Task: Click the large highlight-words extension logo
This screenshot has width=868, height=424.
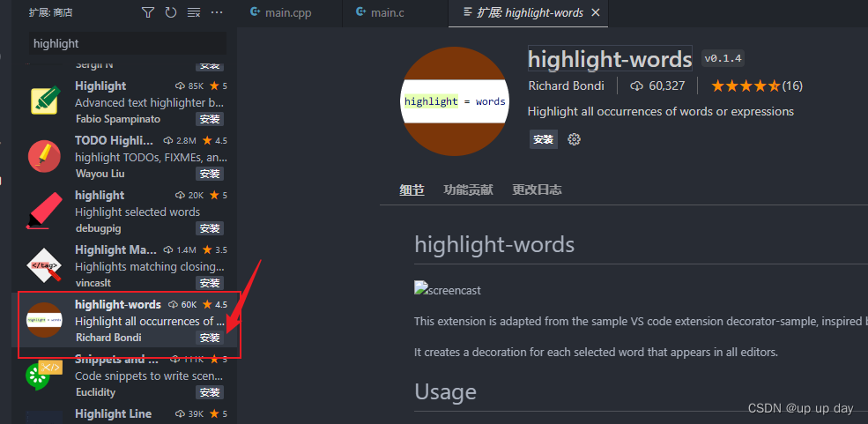Action: point(454,101)
